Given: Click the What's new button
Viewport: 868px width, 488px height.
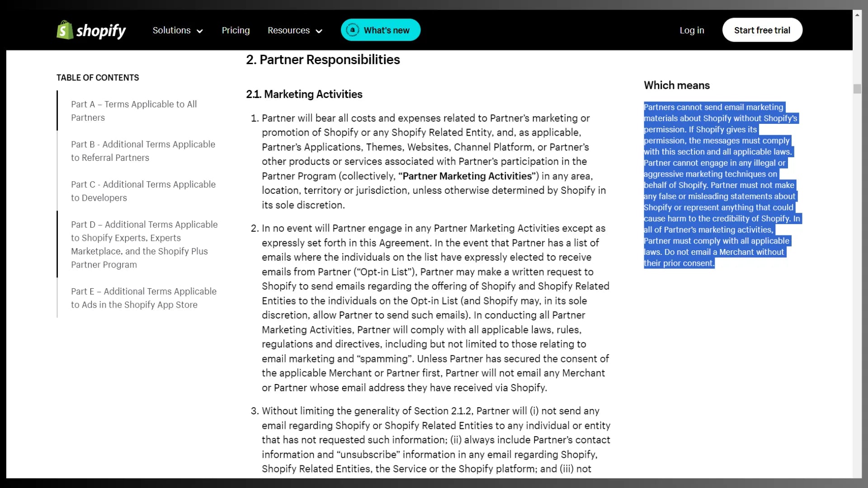Looking at the screenshot, I should [381, 30].
